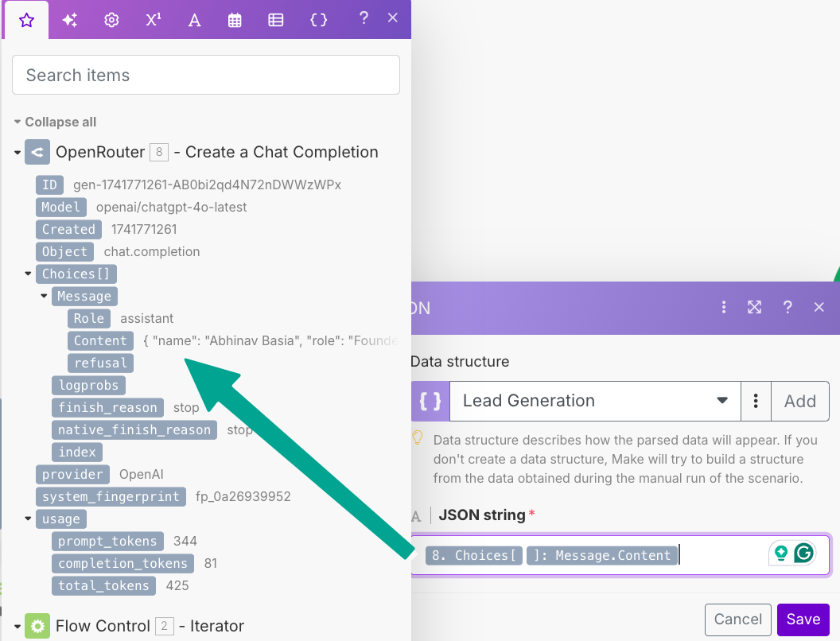
Task: Select the Created variable pill
Action: 68,229
